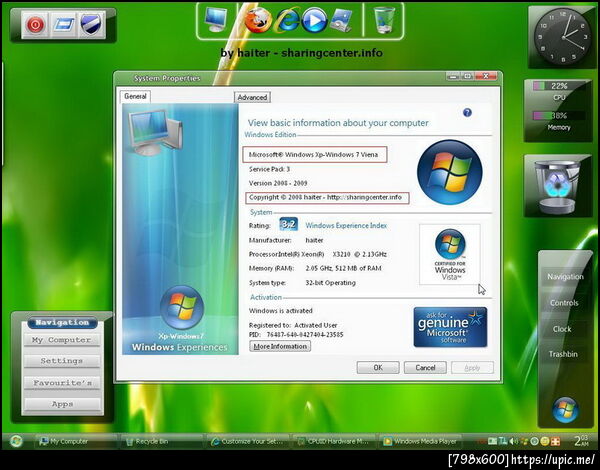
Task: Click the volume speaker tray icon
Action: tap(513, 441)
